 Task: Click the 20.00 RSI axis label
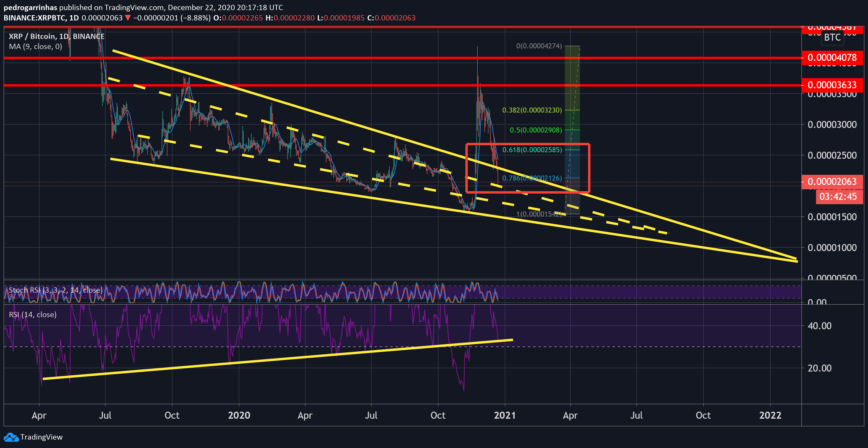(x=819, y=368)
